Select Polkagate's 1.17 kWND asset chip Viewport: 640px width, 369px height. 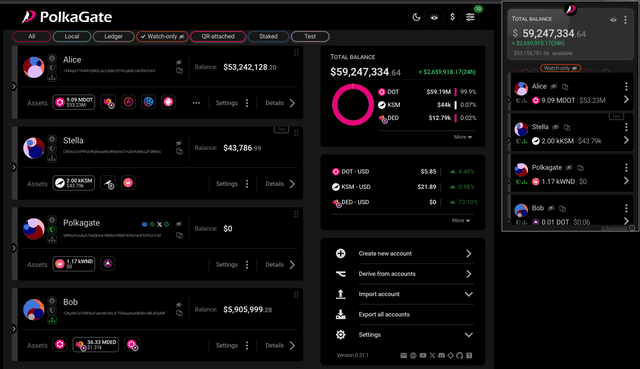click(x=74, y=264)
